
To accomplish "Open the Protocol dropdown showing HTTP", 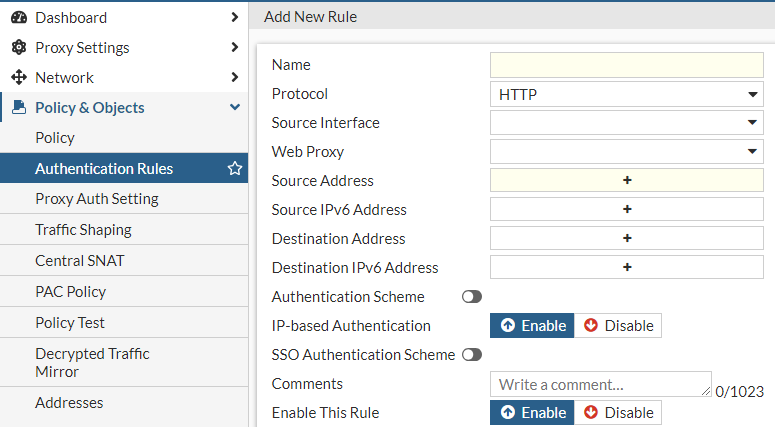I will (x=627, y=94).
